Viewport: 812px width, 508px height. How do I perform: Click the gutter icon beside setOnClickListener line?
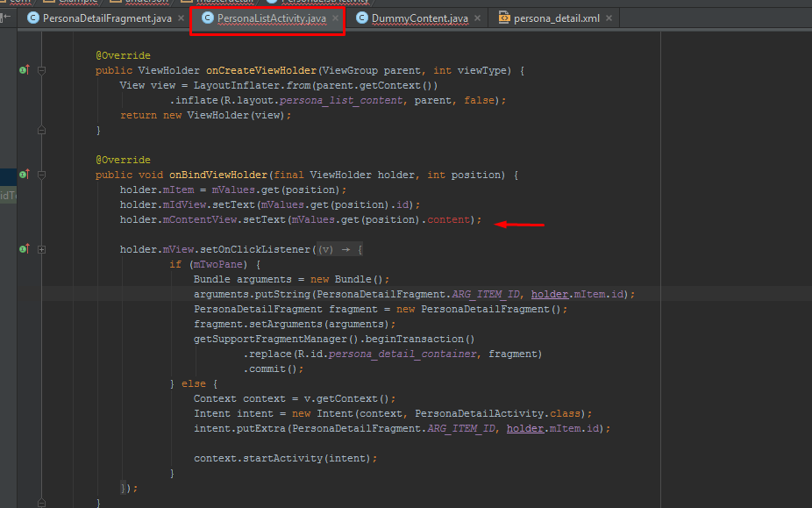point(24,250)
